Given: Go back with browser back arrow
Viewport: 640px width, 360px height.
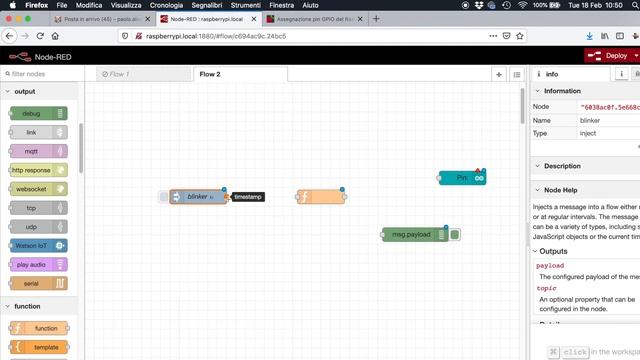Looking at the screenshot, I should click(9, 36).
